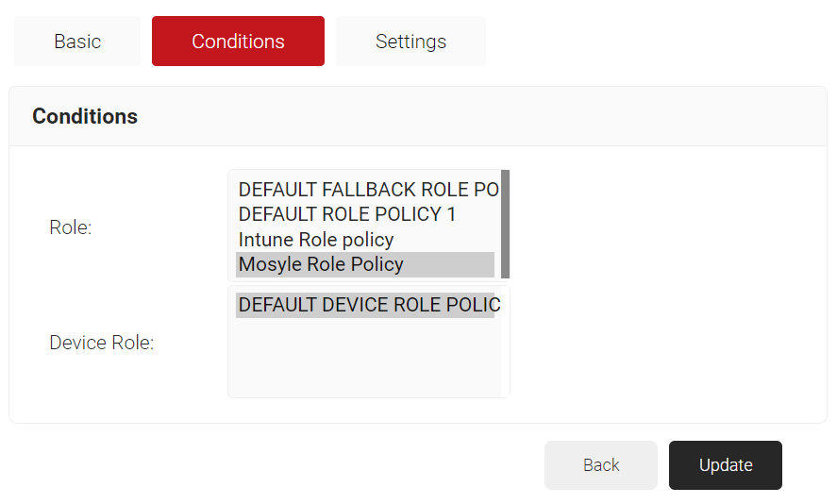
Task: Click blank panel area right of list boxes
Action: point(661,283)
